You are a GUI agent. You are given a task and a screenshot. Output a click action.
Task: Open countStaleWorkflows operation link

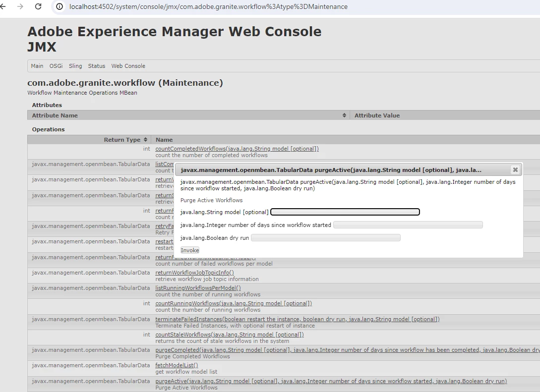230,335
